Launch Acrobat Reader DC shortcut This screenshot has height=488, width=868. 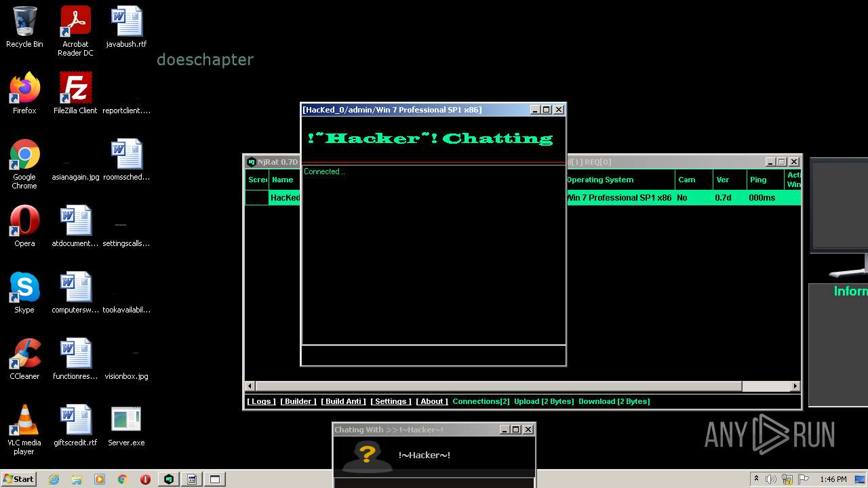75,31
